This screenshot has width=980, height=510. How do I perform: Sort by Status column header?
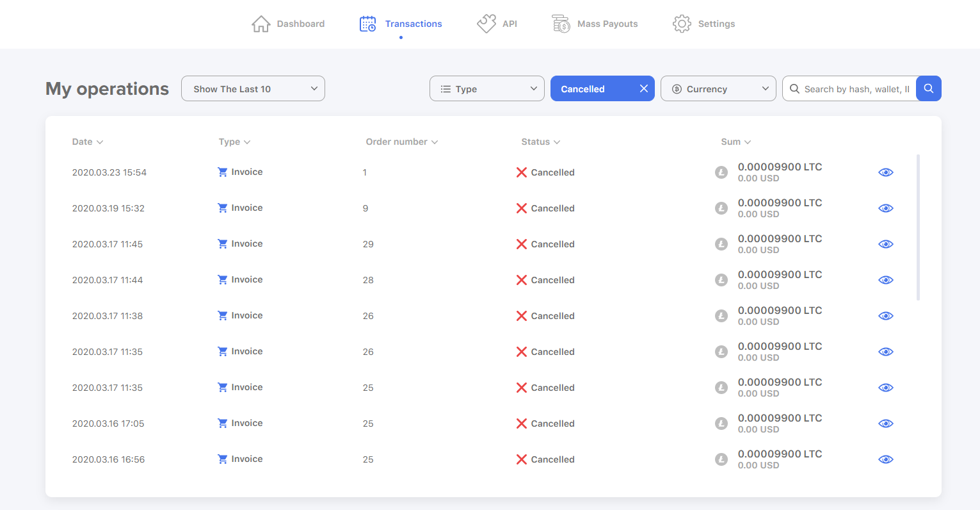(541, 142)
